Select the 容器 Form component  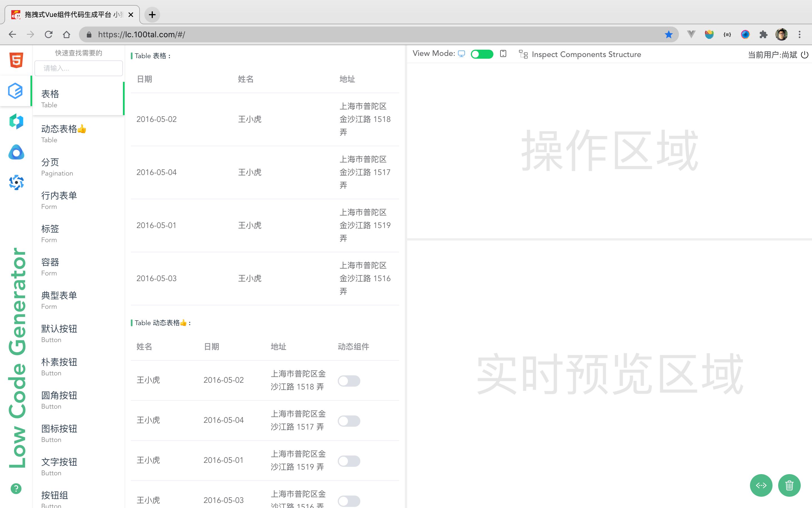78,267
